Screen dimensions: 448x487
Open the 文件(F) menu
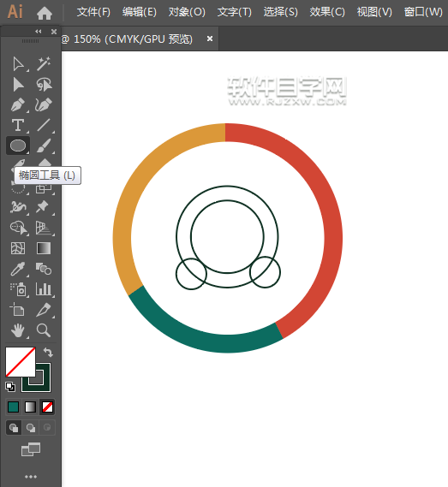click(93, 12)
